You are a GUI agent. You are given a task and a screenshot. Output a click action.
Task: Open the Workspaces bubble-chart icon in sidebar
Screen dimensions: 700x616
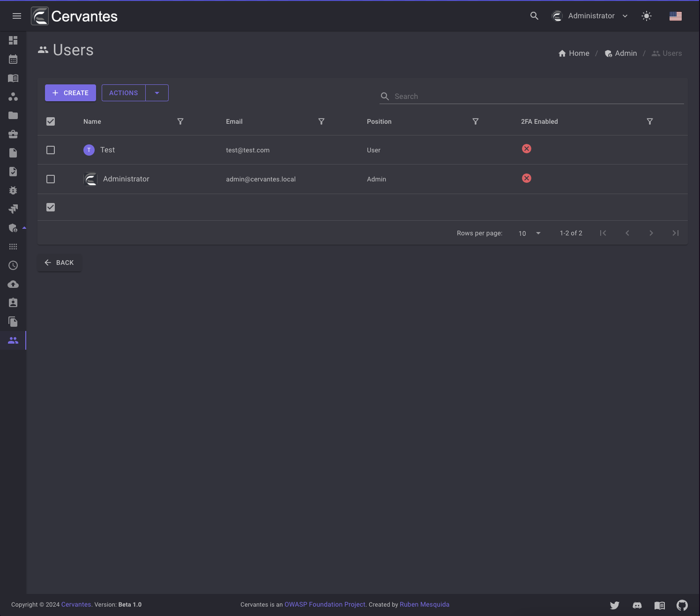coord(13,97)
